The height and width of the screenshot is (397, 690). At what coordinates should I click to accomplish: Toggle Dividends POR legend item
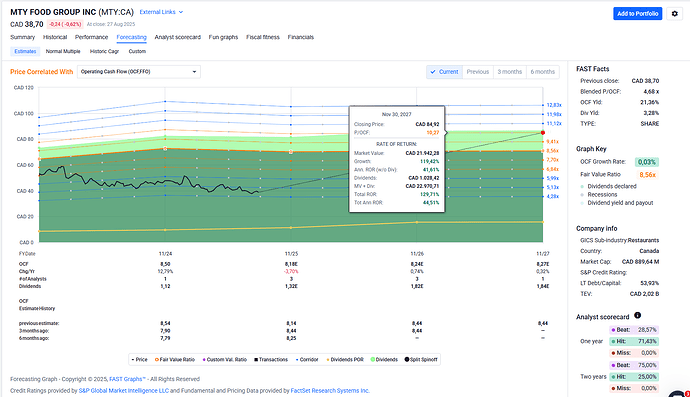[x=345, y=360]
